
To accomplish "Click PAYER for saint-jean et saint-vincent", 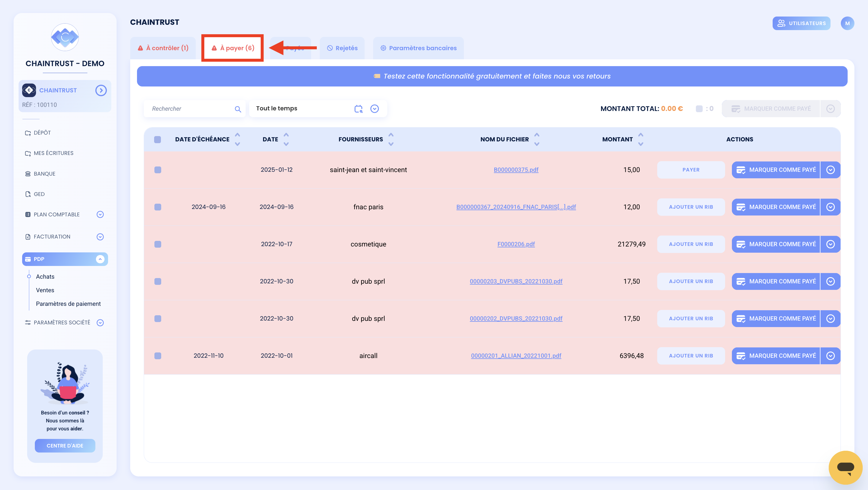I will click(x=691, y=170).
